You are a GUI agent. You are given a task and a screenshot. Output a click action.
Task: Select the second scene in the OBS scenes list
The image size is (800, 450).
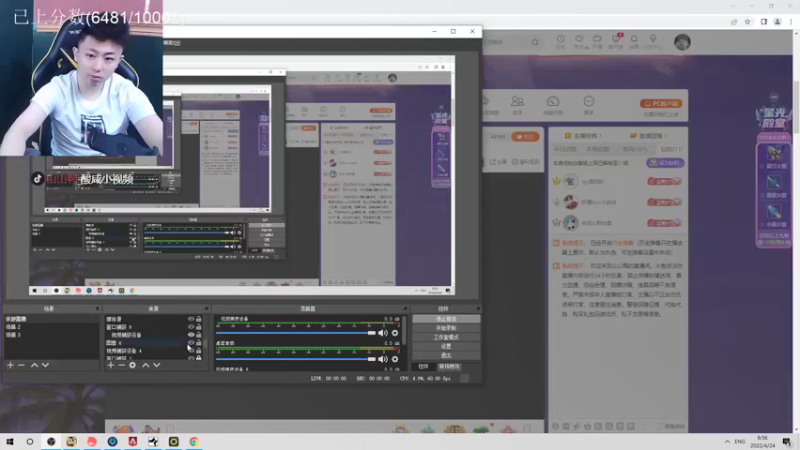[51, 327]
